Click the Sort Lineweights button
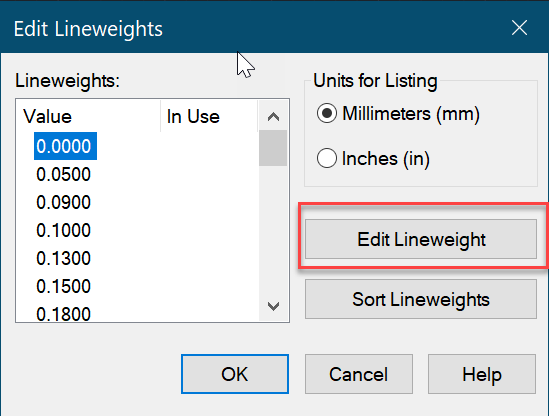This screenshot has width=549, height=416. click(x=421, y=299)
